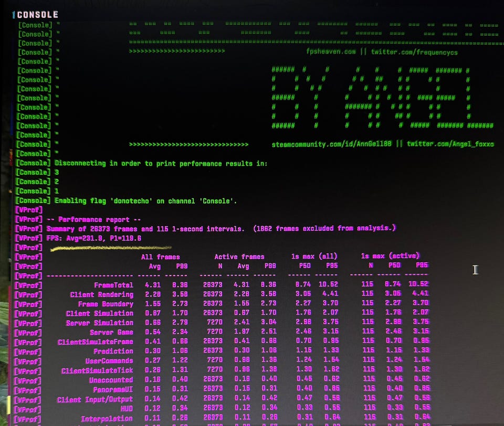Select the 'FrameTotal' row label
This screenshot has width=504, height=426.
pyautogui.click(x=113, y=285)
